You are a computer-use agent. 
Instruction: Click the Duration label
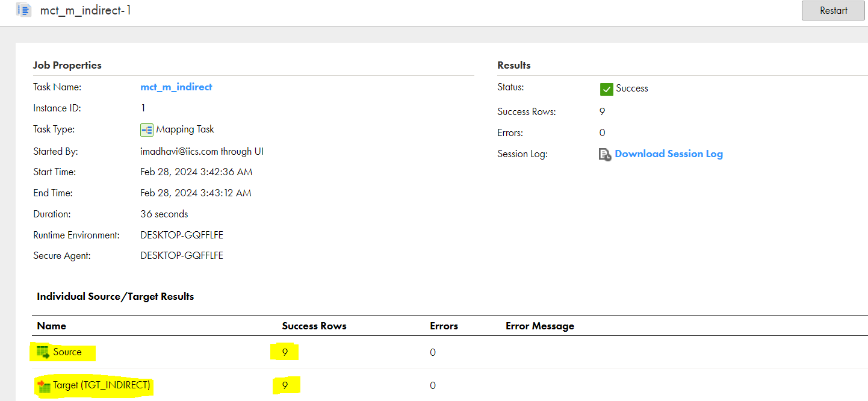click(52, 214)
